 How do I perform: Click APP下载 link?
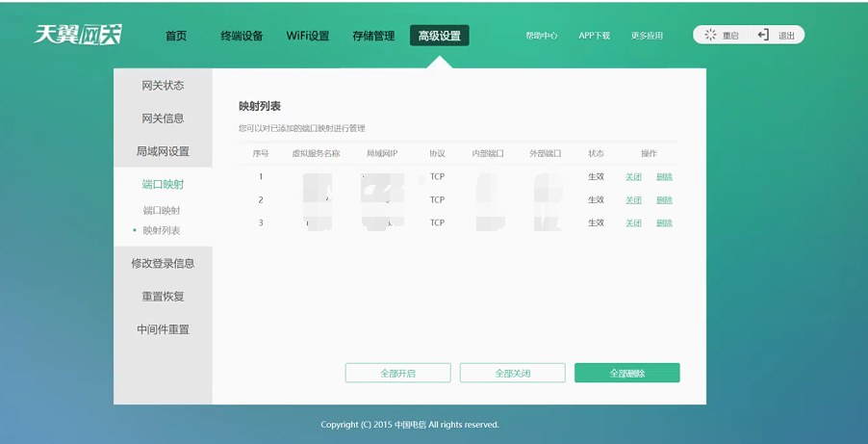pyautogui.click(x=594, y=36)
